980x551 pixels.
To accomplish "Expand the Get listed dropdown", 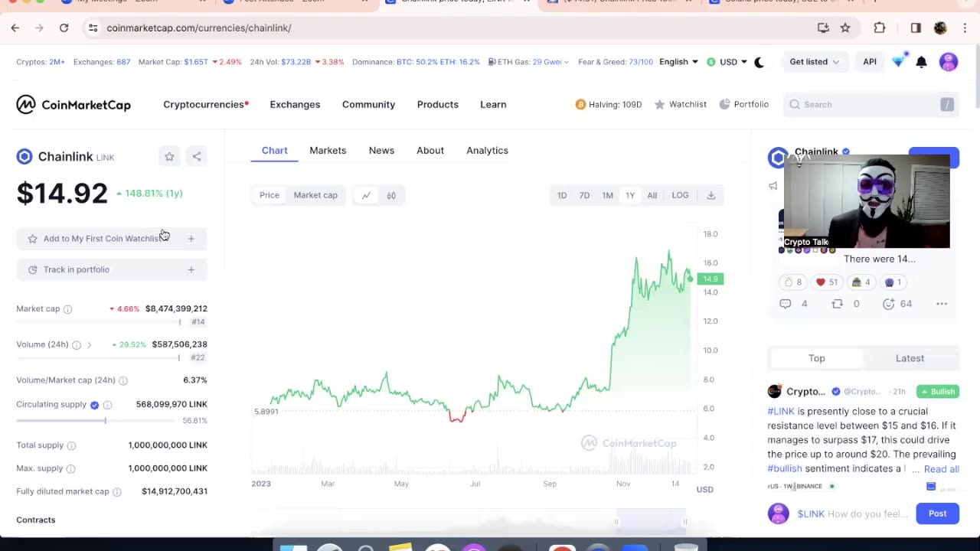I will tap(814, 62).
